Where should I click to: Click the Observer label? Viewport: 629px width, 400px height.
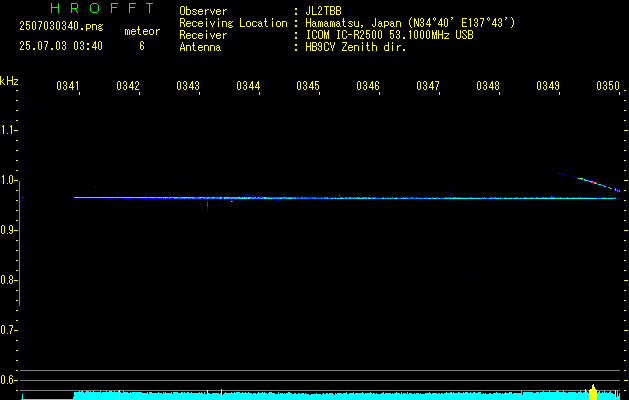tap(203, 11)
